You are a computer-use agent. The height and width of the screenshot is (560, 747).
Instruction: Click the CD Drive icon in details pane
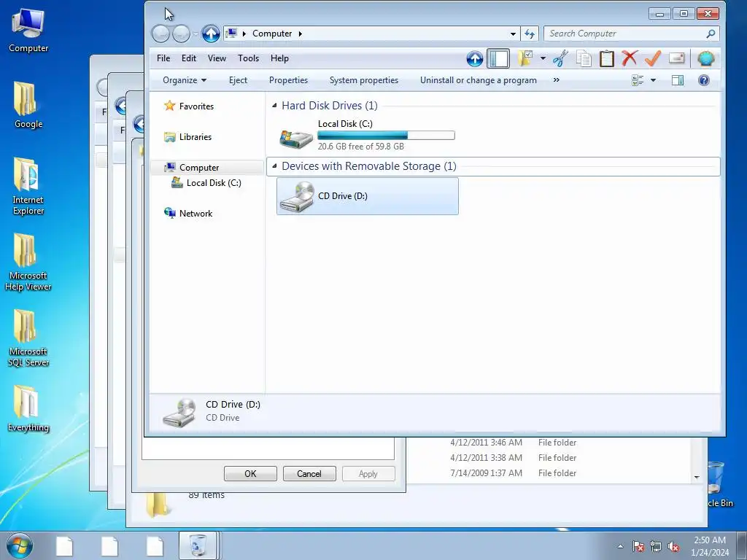click(x=179, y=413)
